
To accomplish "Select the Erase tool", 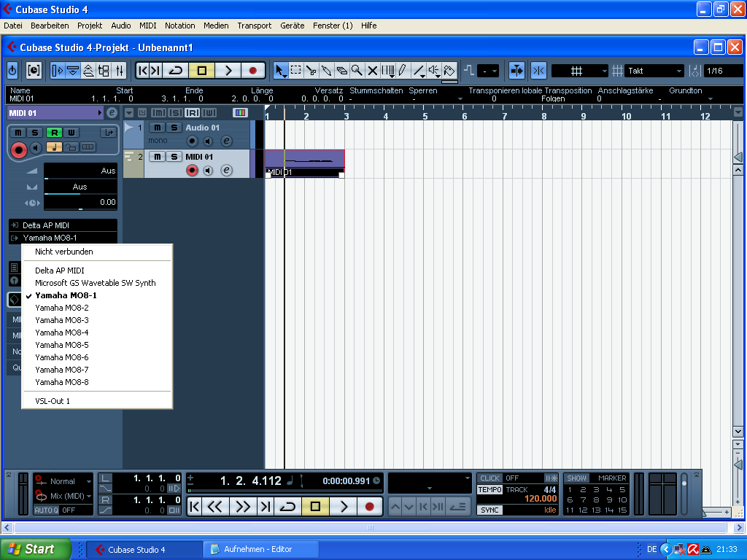I will [x=341, y=71].
